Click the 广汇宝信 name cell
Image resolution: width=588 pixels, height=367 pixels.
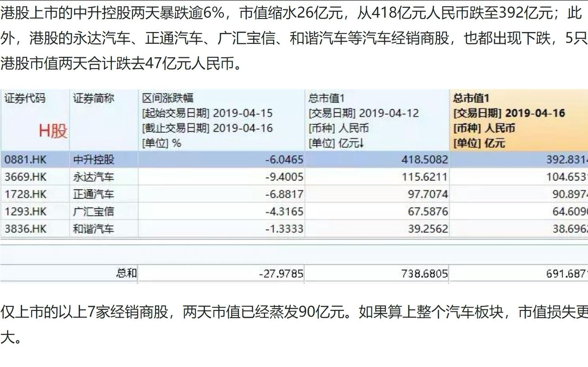[104, 211]
